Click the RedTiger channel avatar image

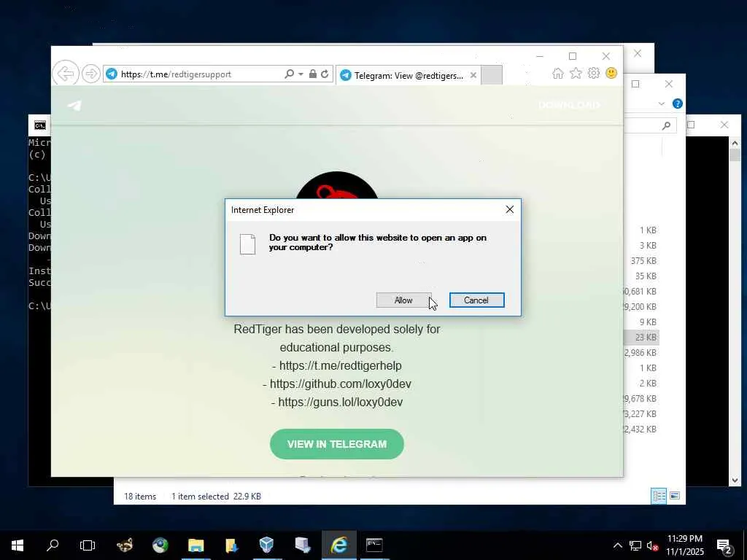tap(337, 185)
